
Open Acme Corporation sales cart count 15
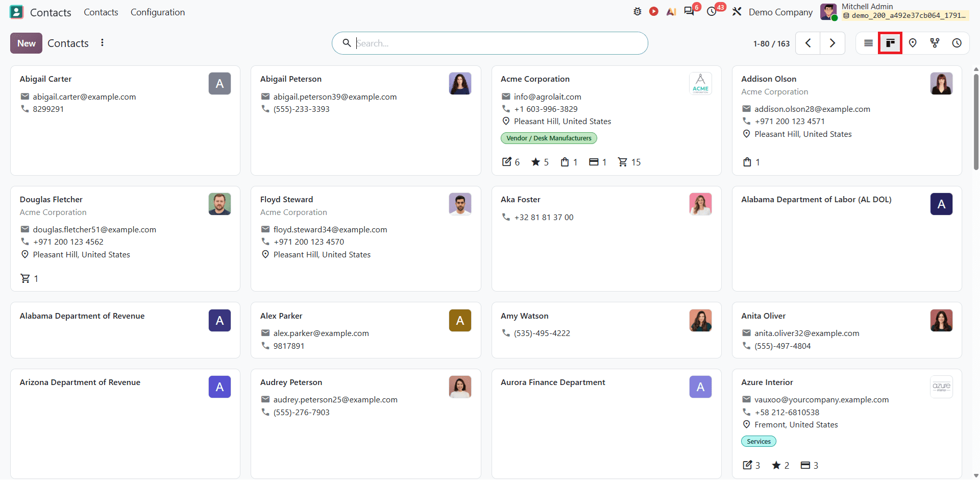[x=629, y=162]
